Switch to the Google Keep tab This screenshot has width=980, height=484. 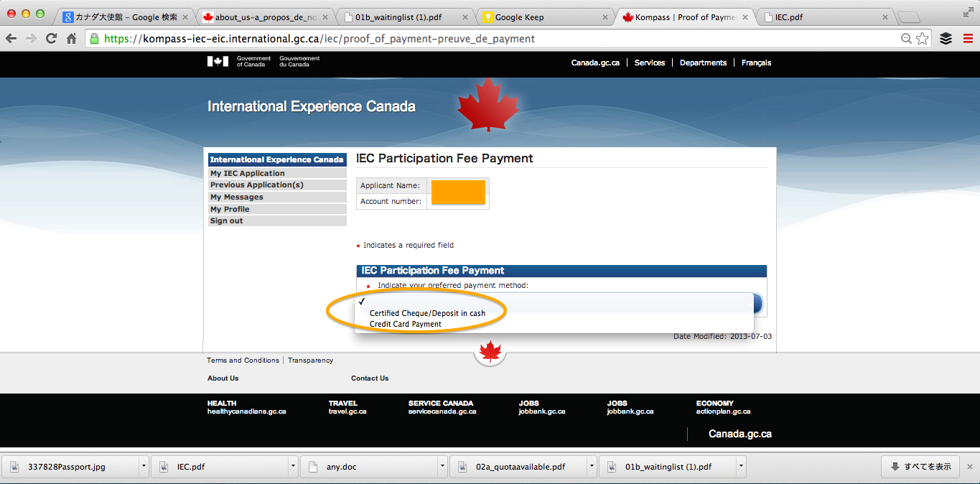click(x=519, y=17)
